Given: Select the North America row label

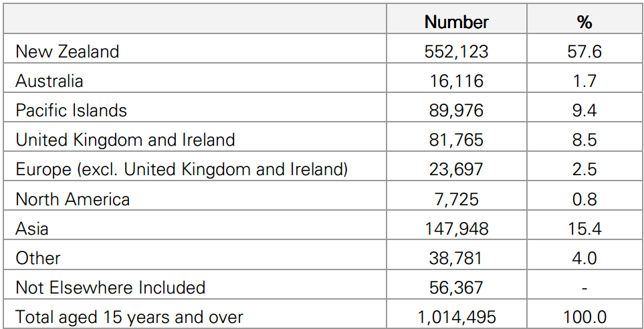Looking at the screenshot, I should point(73,199).
